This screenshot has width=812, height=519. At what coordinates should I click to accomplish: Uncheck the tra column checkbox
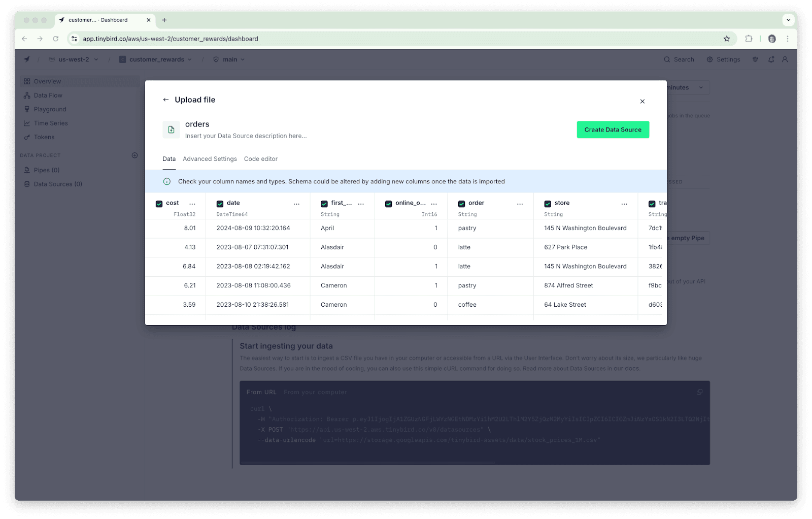click(652, 204)
